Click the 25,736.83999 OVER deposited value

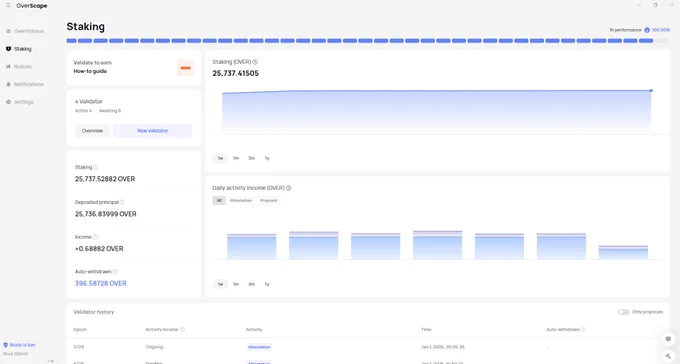pyautogui.click(x=105, y=214)
